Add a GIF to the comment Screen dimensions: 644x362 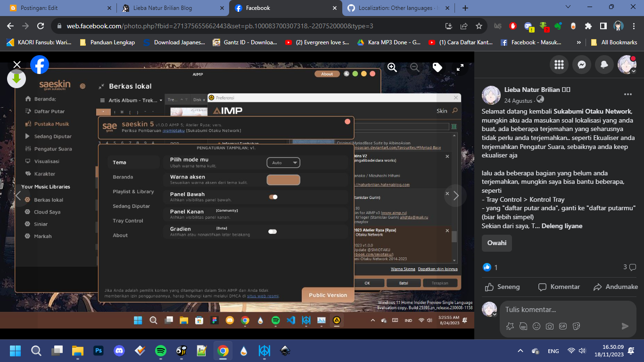coord(563,326)
